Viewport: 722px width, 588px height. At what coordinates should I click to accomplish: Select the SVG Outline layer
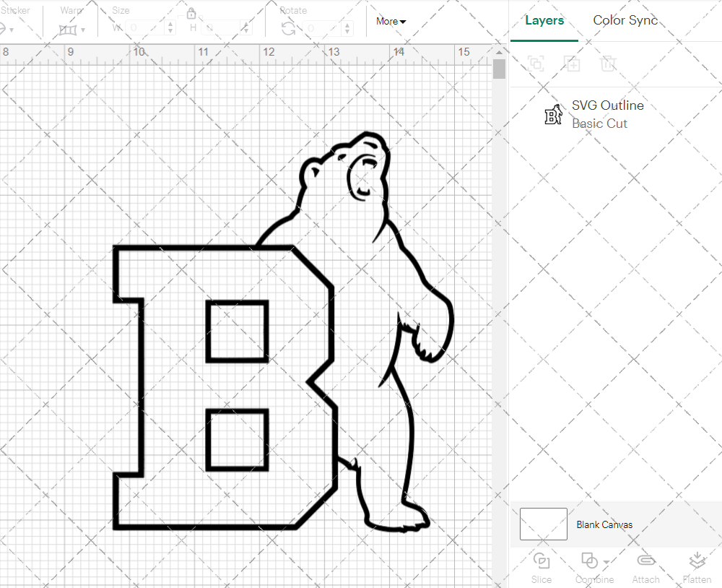(x=607, y=105)
